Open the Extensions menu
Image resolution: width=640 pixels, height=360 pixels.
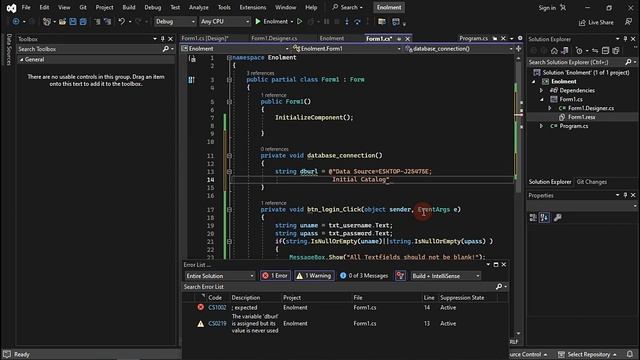[253, 7]
